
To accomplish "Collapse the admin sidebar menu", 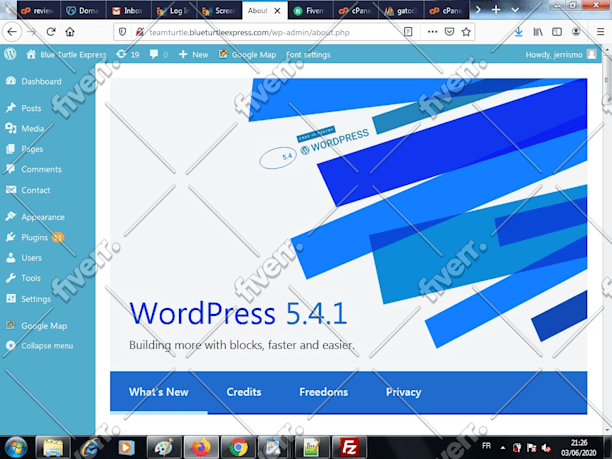I will pyautogui.click(x=47, y=346).
